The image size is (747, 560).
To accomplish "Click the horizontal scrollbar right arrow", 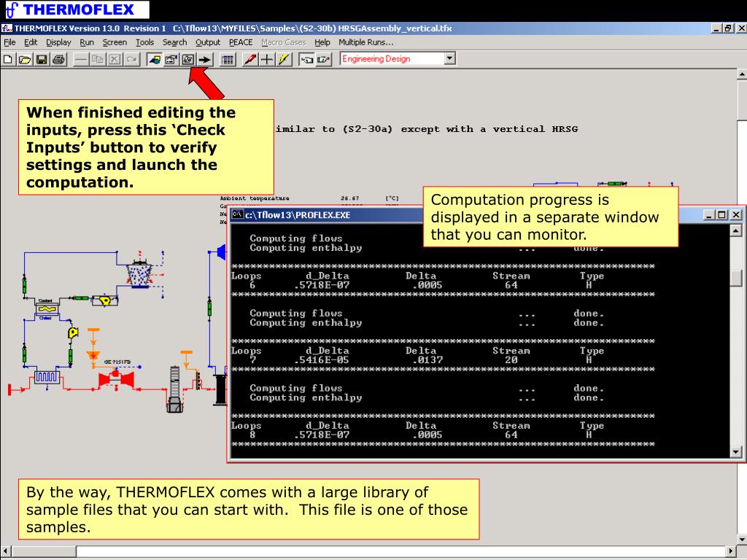I will pos(731,551).
